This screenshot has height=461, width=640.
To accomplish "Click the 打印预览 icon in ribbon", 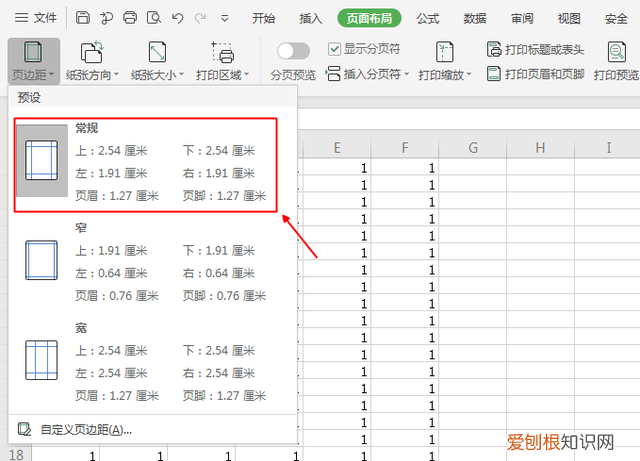I will [x=616, y=52].
